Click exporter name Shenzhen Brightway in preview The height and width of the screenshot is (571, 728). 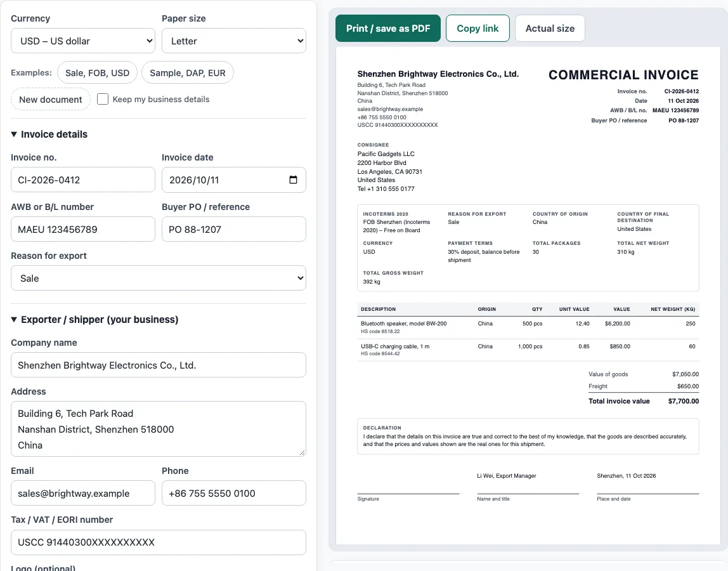pos(438,74)
